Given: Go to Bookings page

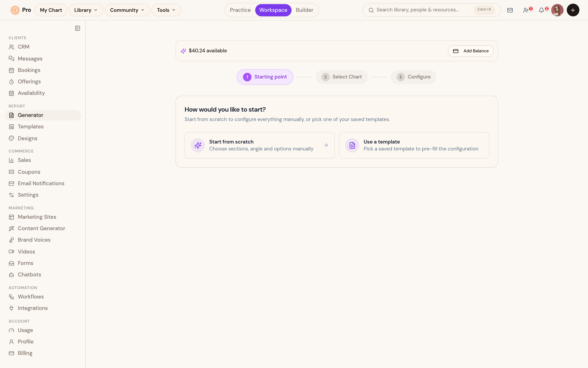Looking at the screenshot, I should tap(43, 70).
